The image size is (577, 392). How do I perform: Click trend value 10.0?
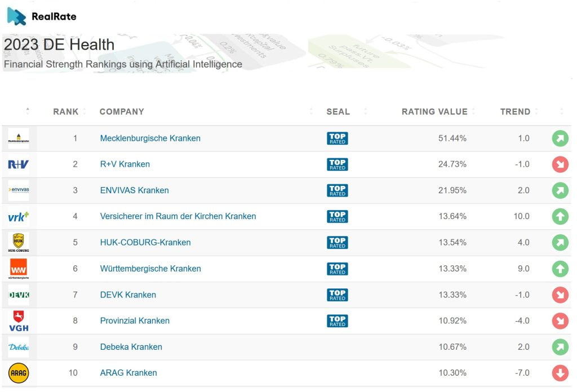tap(521, 216)
